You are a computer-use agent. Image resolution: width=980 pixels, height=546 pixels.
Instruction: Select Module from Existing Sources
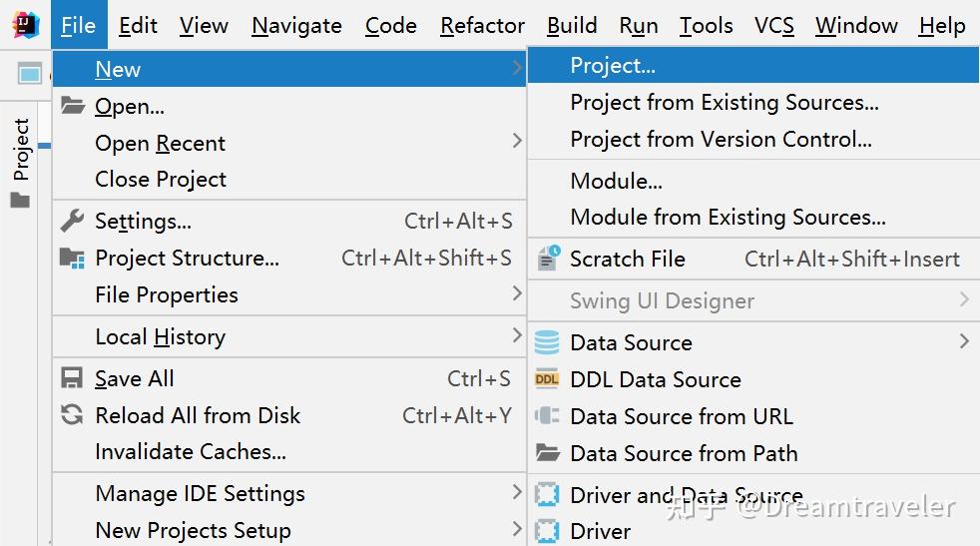tap(728, 217)
